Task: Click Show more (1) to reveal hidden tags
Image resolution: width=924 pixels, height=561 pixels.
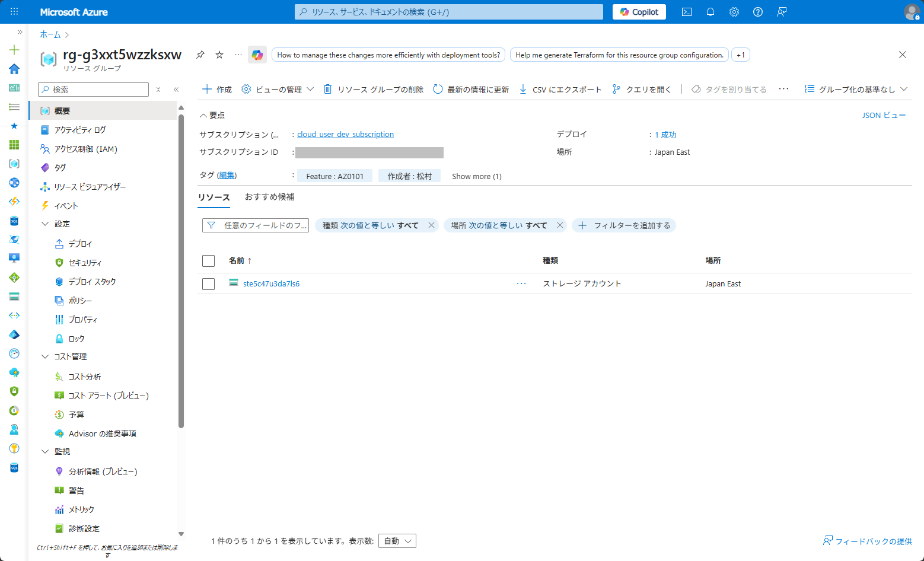Action: coord(476,176)
